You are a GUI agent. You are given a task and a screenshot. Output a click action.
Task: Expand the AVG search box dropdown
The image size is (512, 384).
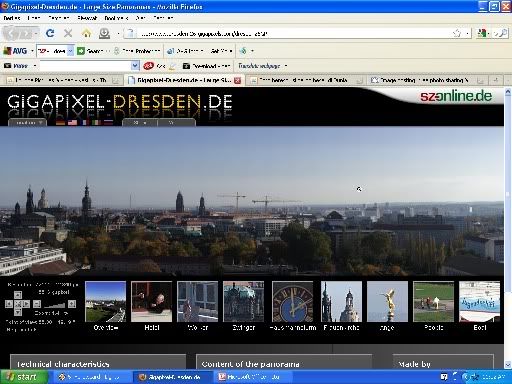(x=70, y=51)
